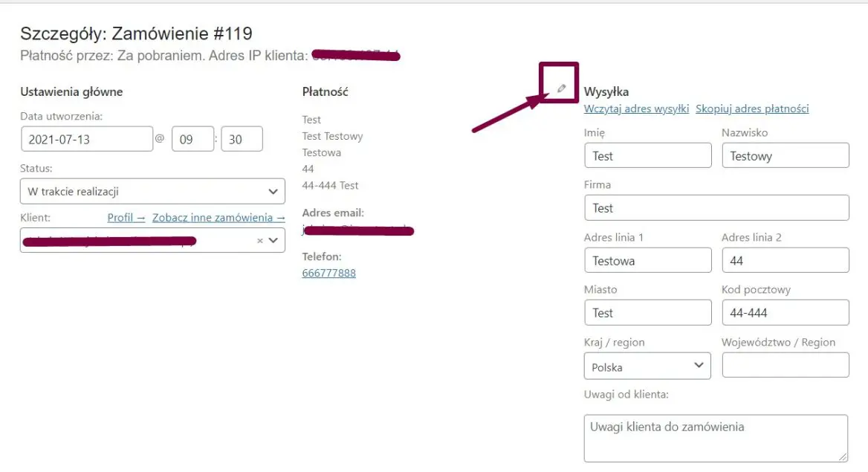Click the Nazwisko field showing Testowy
868x472 pixels.
tap(785, 155)
